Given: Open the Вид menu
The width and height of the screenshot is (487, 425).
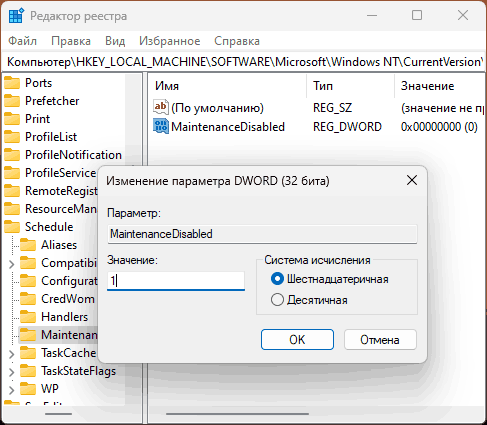Looking at the screenshot, I should [115, 41].
